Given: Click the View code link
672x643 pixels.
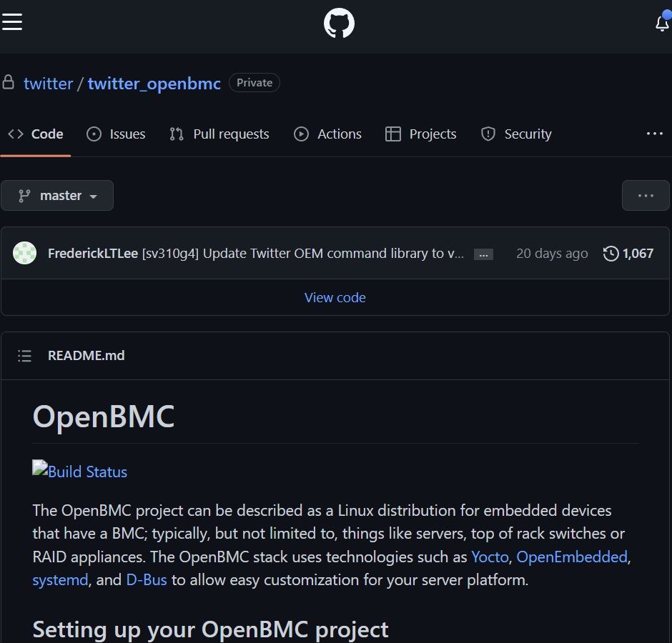Looking at the screenshot, I should pos(335,297).
